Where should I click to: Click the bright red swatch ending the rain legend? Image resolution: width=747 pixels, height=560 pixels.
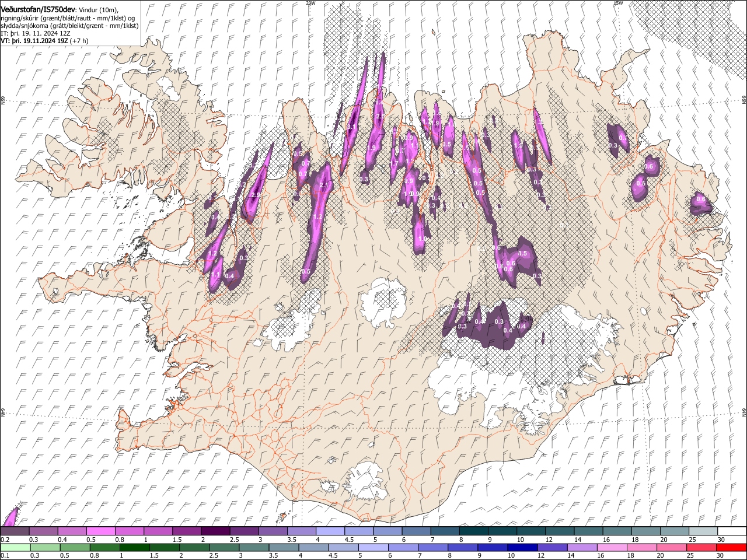click(732, 547)
